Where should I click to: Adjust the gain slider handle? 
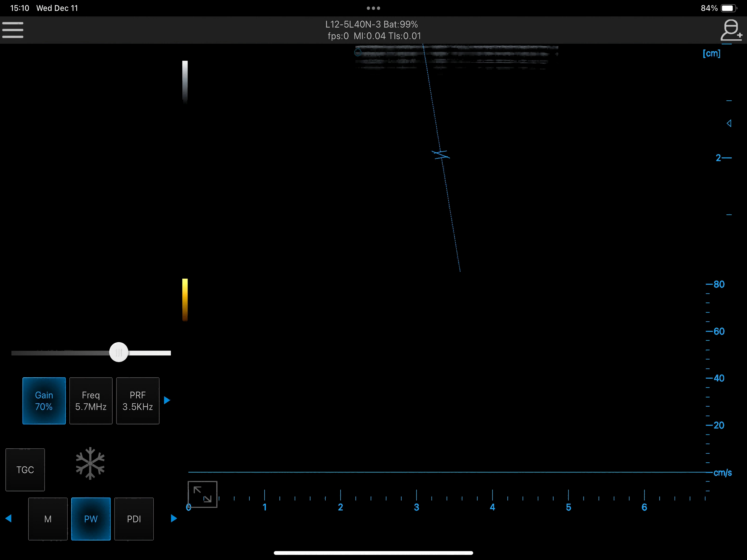tap(119, 352)
